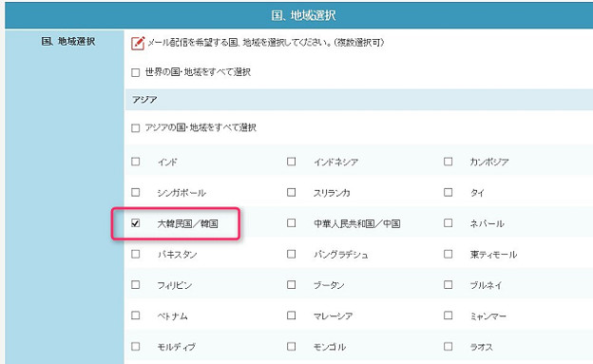Click the モンゴル label text
This screenshot has height=364, width=593.
[330, 347]
